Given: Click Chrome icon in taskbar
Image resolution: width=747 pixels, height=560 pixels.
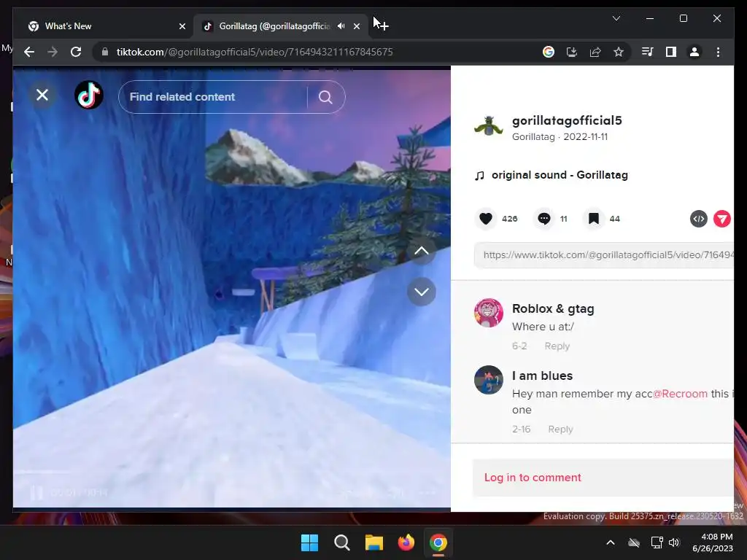Looking at the screenshot, I should 438,542.
